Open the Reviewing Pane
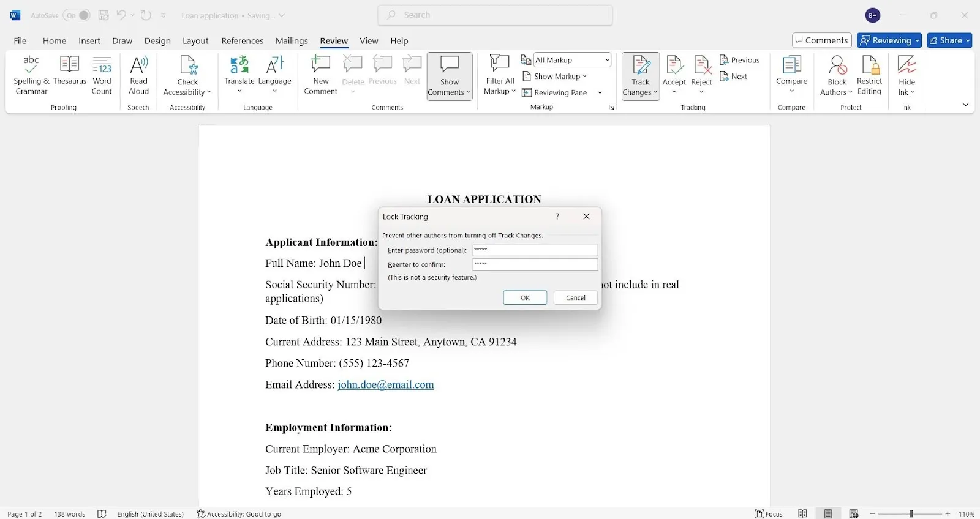 tap(555, 92)
